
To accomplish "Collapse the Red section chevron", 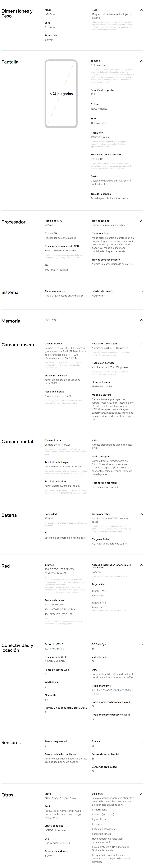I will point(142,565).
